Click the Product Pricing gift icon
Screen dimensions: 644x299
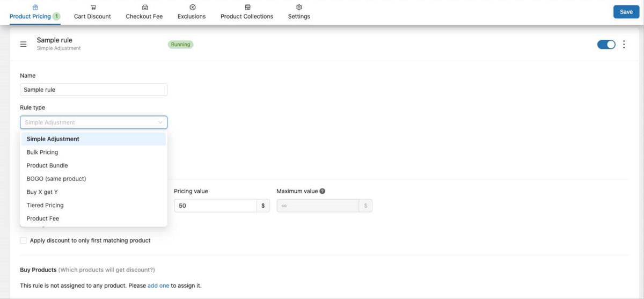click(x=35, y=8)
